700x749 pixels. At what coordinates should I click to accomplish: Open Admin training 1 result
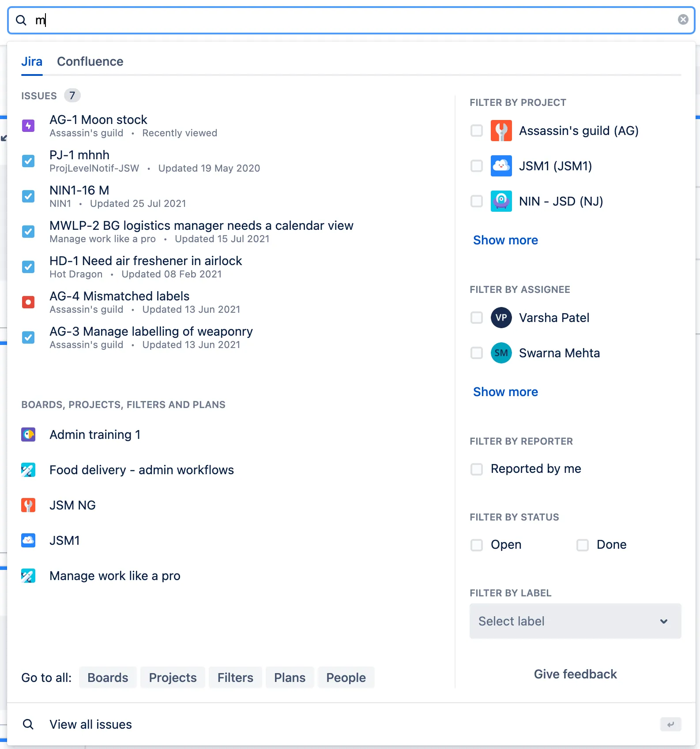pyautogui.click(x=95, y=434)
